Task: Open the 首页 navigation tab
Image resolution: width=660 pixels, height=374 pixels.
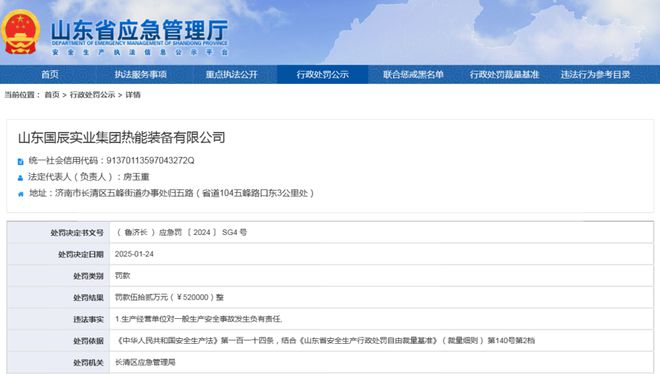Action: 50,74
